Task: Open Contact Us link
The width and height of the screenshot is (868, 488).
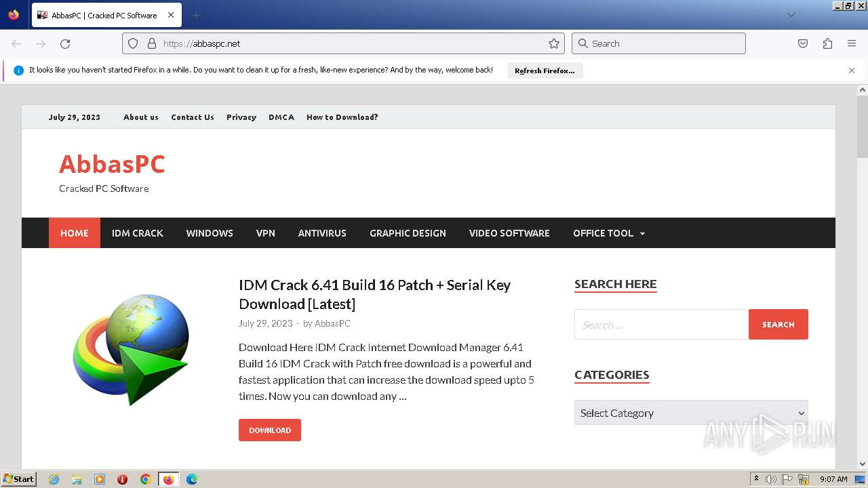Action: point(193,117)
